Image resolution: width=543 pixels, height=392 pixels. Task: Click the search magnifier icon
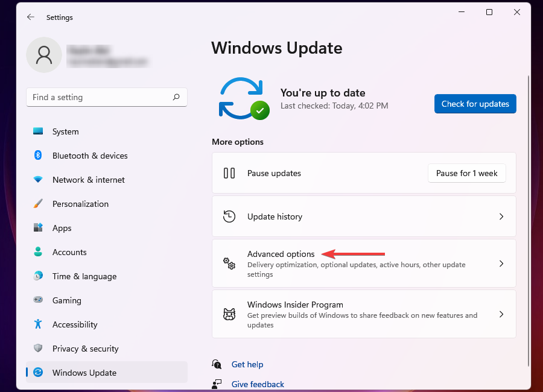coord(176,97)
